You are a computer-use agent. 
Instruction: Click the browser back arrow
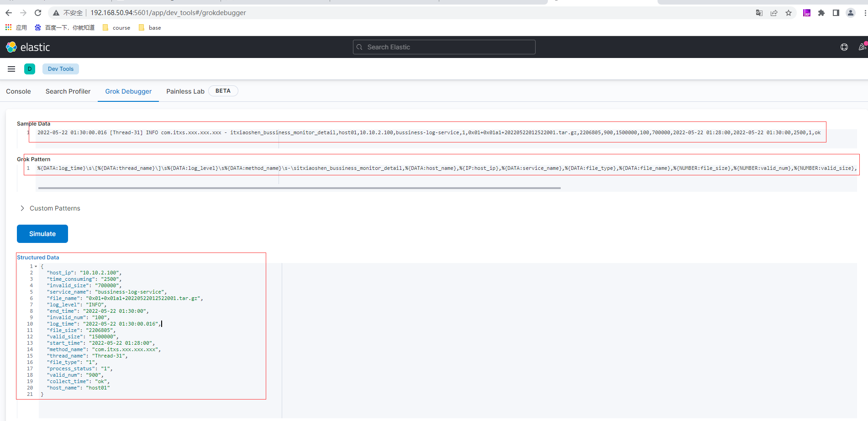coord(9,13)
